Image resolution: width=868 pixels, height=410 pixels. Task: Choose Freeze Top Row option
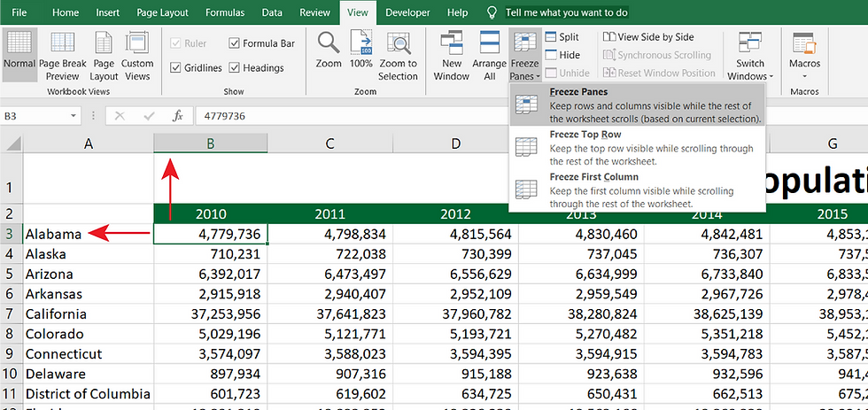pos(637,147)
